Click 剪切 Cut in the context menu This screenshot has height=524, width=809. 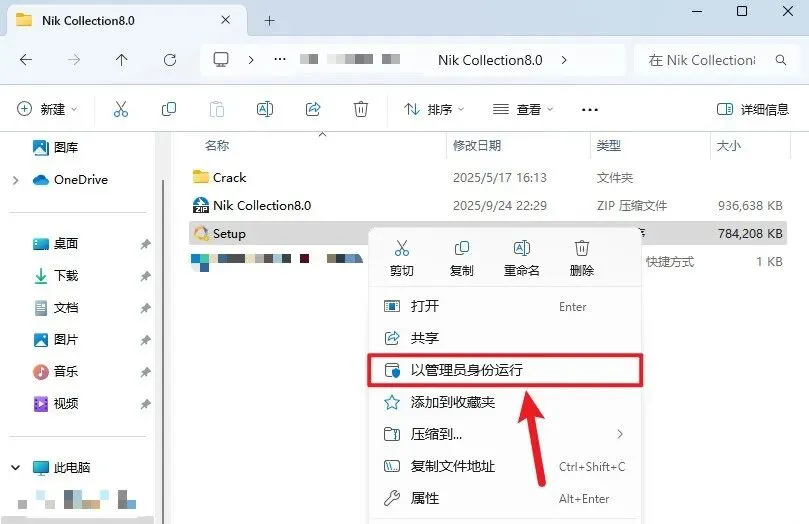click(401, 258)
